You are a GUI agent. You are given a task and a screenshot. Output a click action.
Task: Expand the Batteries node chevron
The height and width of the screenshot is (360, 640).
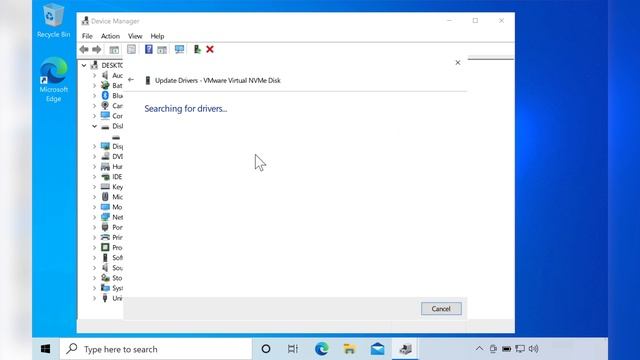click(x=94, y=85)
